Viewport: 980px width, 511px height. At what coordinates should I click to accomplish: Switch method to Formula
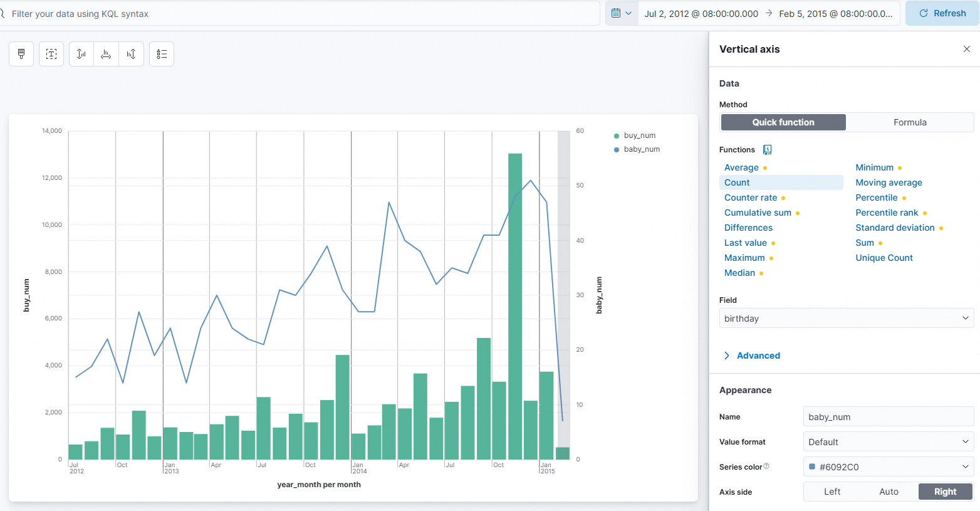[x=909, y=122]
